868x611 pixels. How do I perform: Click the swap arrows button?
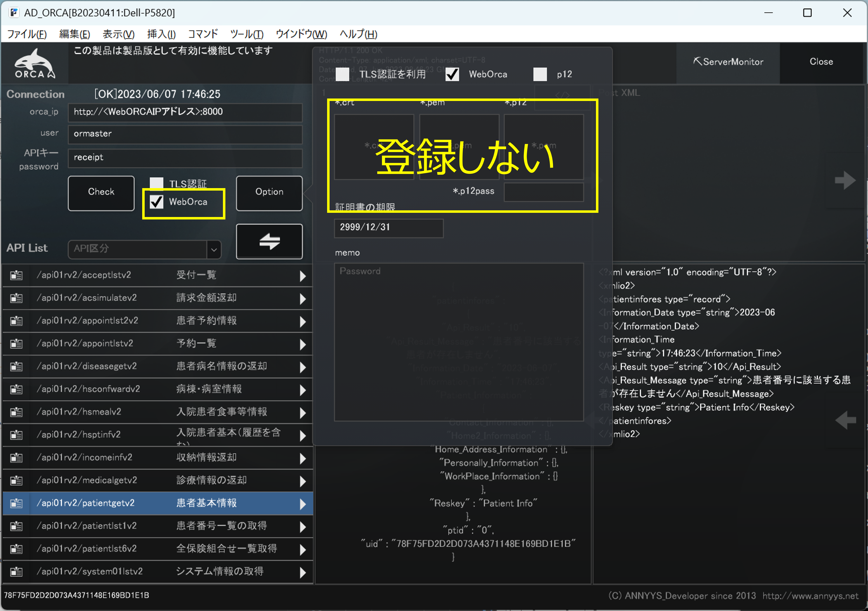[269, 242]
